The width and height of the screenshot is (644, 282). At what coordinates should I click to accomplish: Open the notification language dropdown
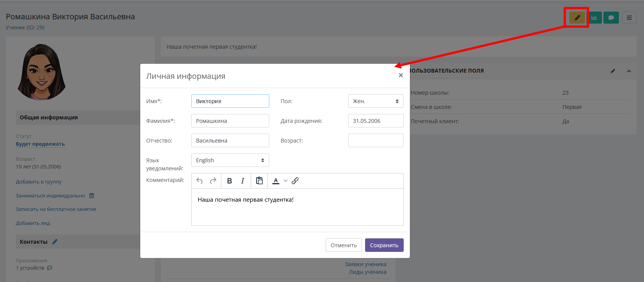tap(230, 160)
